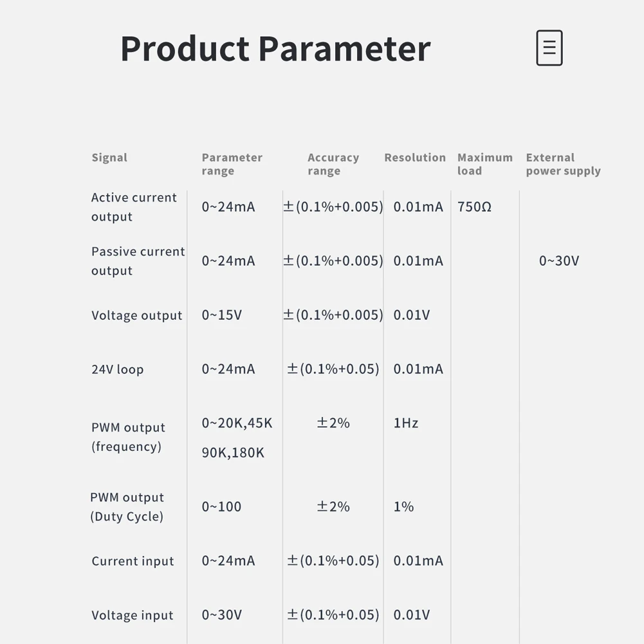The width and height of the screenshot is (644, 644).
Task: Click the Accuracy range column header
Action: 333,164
